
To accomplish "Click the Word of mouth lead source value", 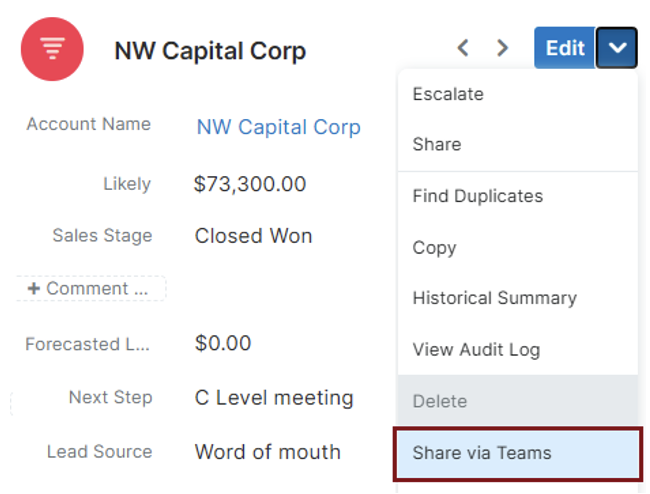I will (x=267, y=451).
